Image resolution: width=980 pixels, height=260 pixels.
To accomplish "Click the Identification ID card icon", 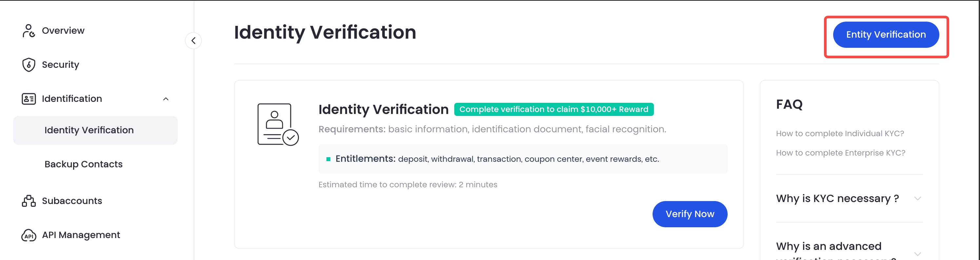I will tap(29, 99).
